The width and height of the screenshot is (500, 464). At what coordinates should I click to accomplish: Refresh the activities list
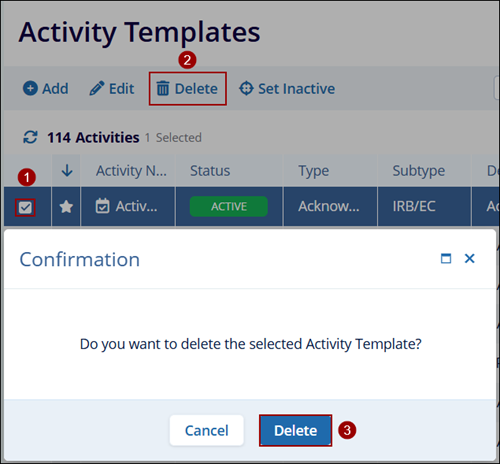pos(30,137)
